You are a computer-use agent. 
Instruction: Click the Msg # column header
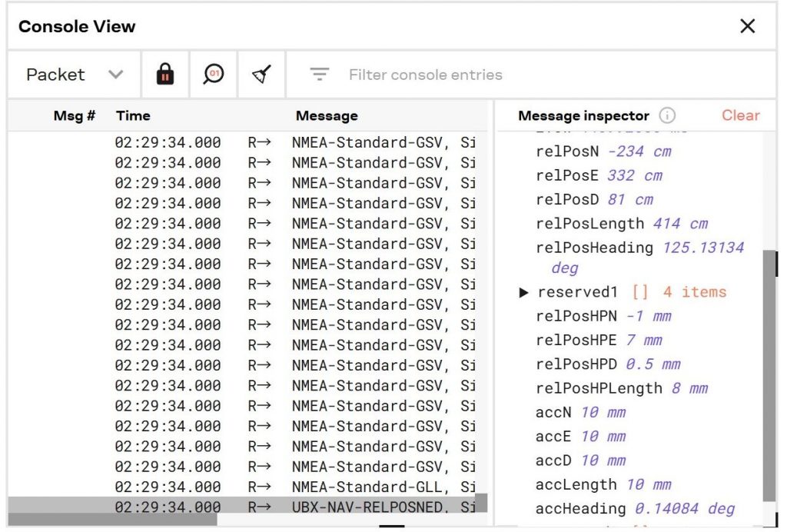click(x=75, y=115)
